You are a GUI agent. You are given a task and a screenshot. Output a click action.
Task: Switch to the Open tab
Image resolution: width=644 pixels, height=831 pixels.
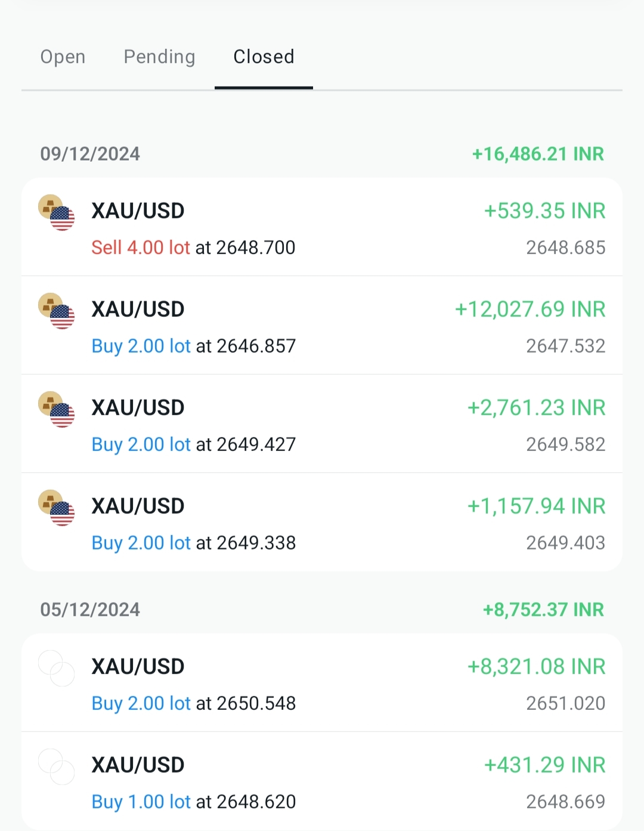(63, 57)
